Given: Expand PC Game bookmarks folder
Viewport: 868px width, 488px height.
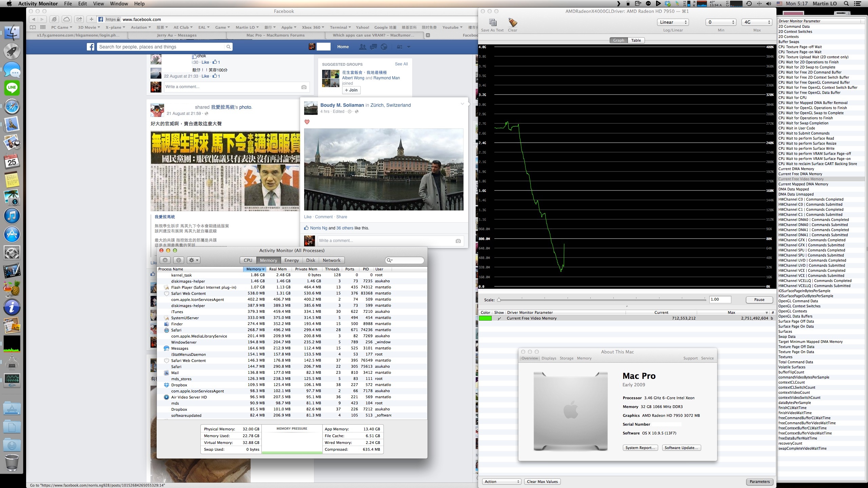Looking at the screenshot, I should [x=61, y=27].
